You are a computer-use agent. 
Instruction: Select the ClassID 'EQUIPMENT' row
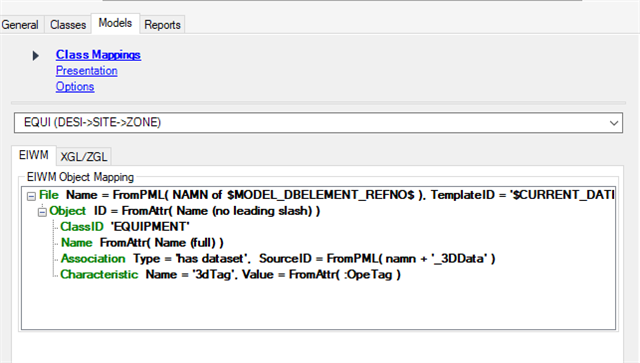point(125,227)
